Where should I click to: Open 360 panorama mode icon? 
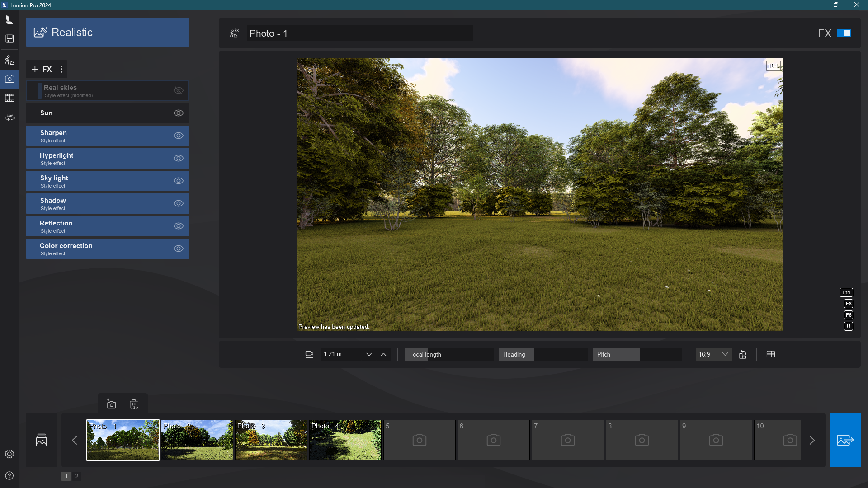9,117
